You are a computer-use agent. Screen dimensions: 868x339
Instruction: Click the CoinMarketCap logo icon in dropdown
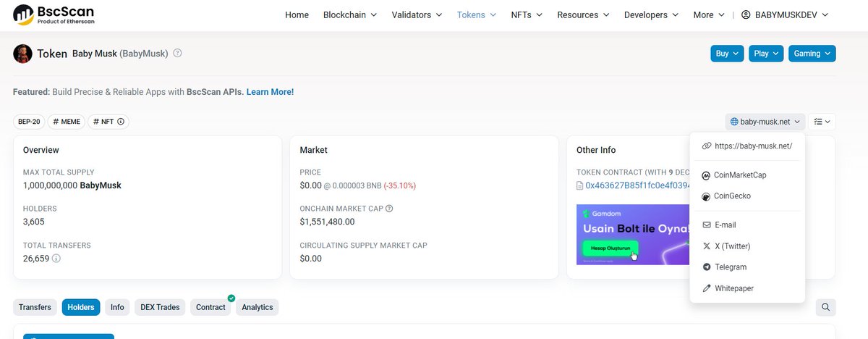click(707, 175)
